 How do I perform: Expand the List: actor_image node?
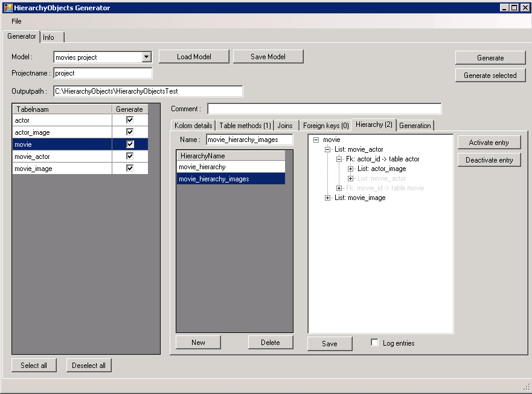(x=350, y=169)
